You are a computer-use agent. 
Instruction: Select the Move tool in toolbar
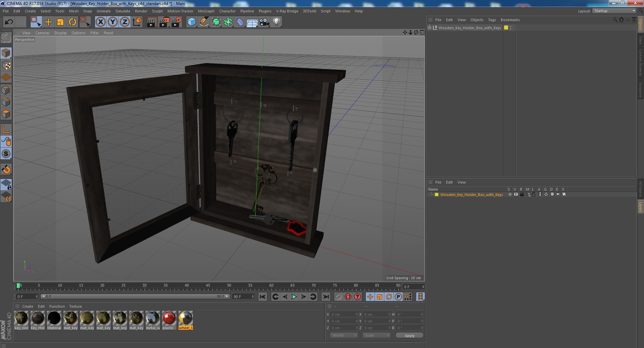(48, 22)
